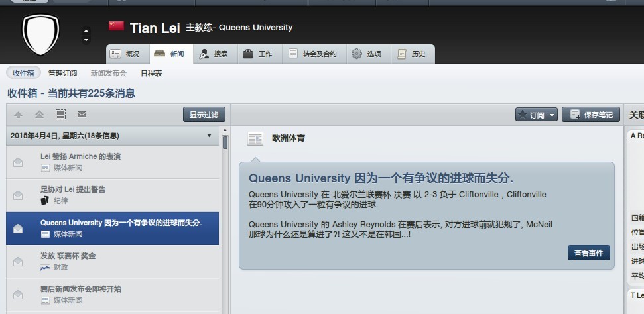Viewport: 644px width, 314px height.
Task: Click the double up-arrow jump-to-top icon
Action: [x=39, y=115]
